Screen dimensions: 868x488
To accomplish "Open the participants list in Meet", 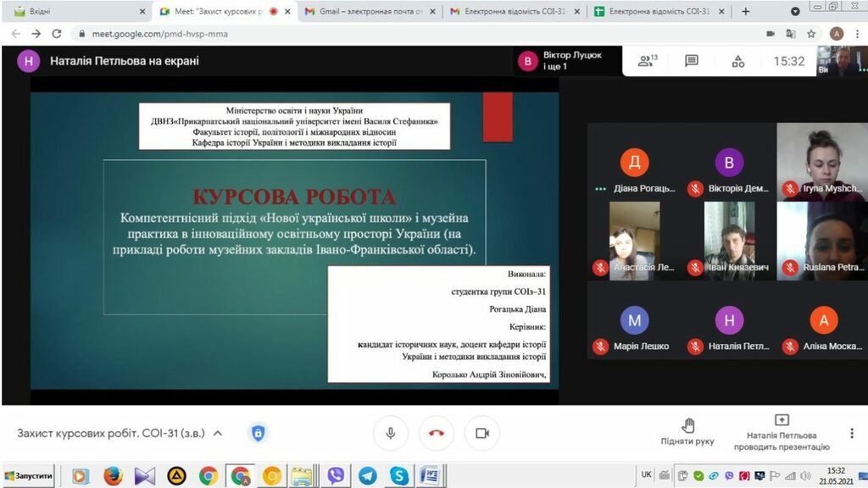I will [648, 61].
